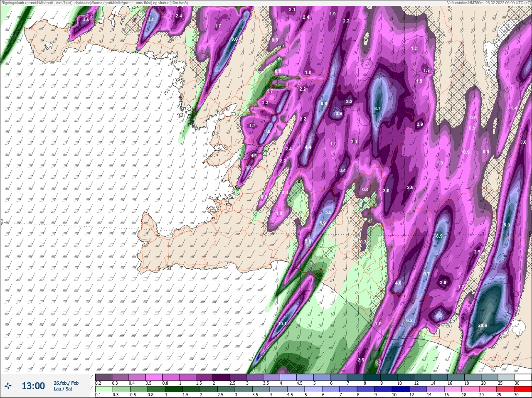Click the 9.6 precipitation value on map
The image size is (532, 398).
pyautogui.click(x=234, y=39)
